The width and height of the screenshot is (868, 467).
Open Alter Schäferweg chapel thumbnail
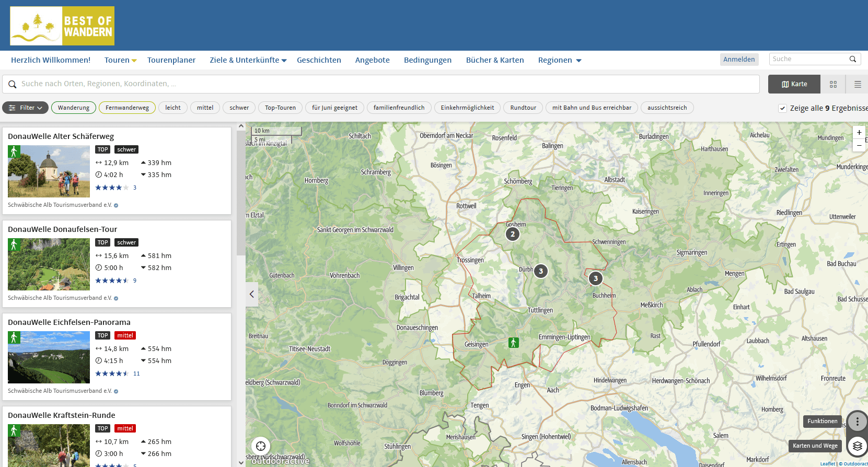coord(49,171)
